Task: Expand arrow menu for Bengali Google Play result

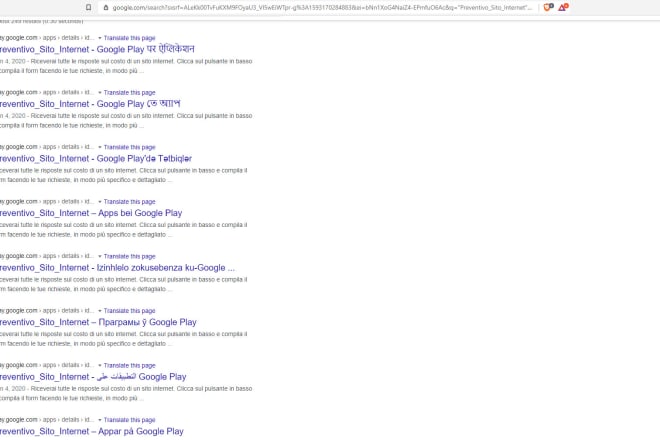Action: (x=100, y=93)
